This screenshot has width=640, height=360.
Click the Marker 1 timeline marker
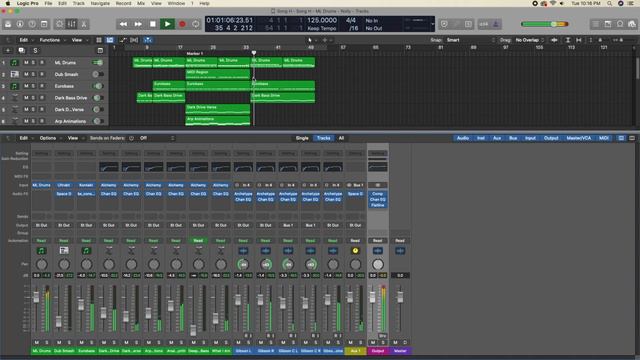point(194,53)
